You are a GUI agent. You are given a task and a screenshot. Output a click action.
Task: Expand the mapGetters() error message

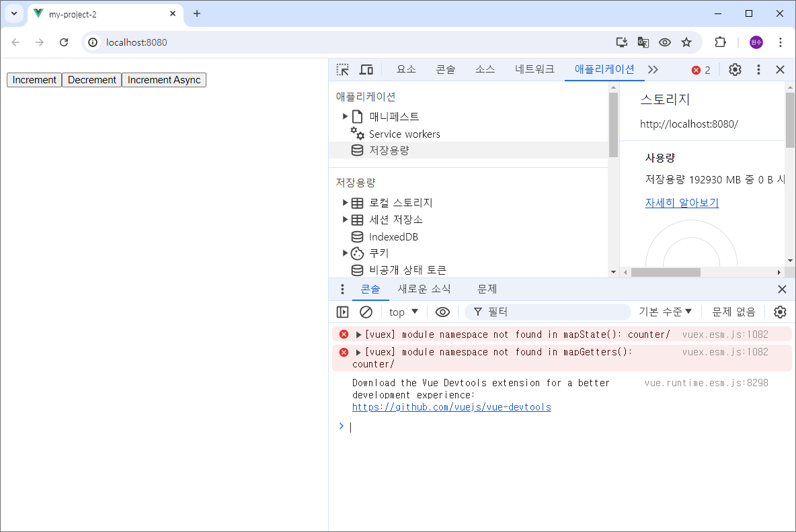[x=358, y=353]
